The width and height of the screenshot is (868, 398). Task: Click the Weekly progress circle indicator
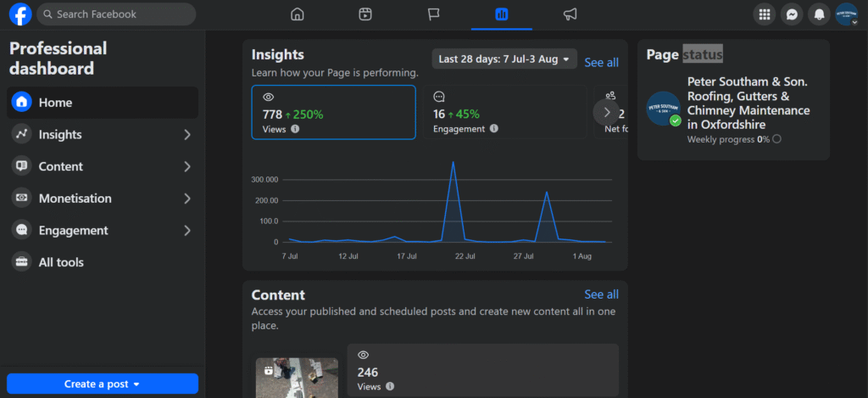click(776, 139)
